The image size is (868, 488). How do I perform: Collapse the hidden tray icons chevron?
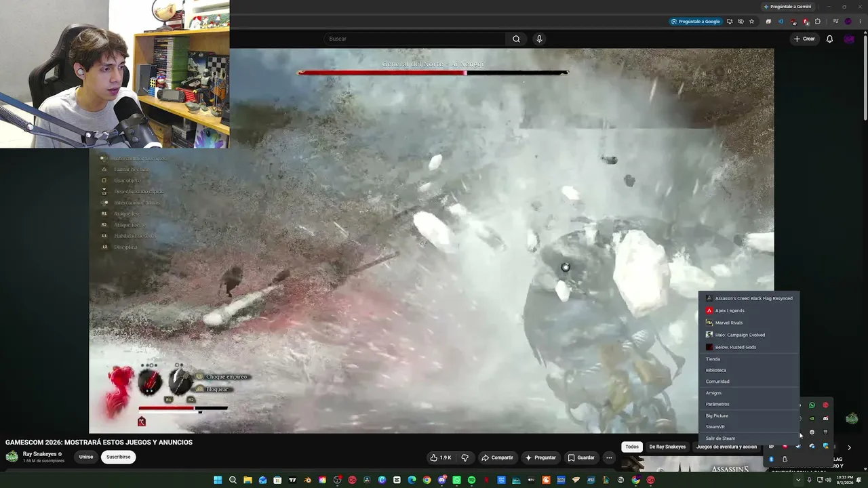799,480
